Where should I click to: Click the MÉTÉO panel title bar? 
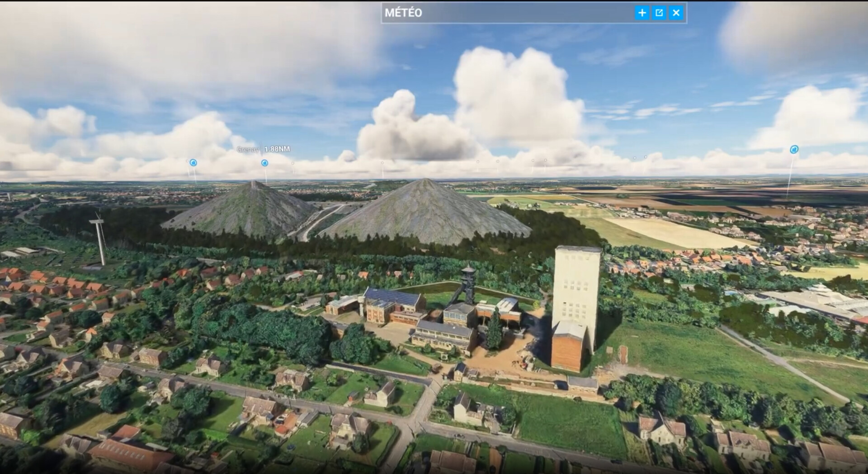click(x=506, y=13)
